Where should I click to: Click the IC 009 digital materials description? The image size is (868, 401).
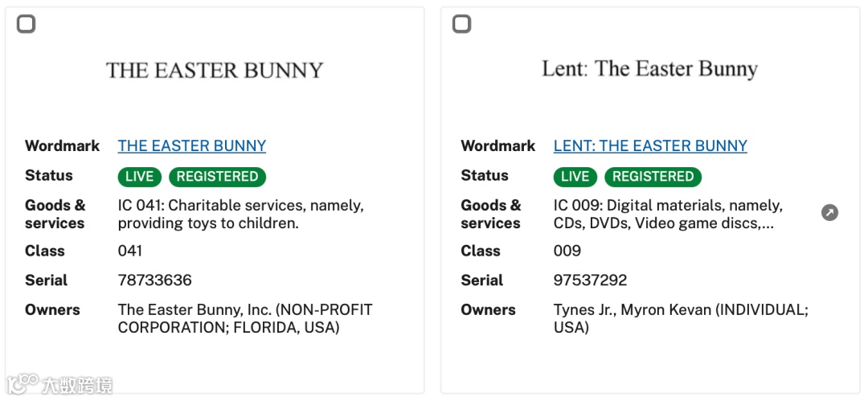pos(667,214)
